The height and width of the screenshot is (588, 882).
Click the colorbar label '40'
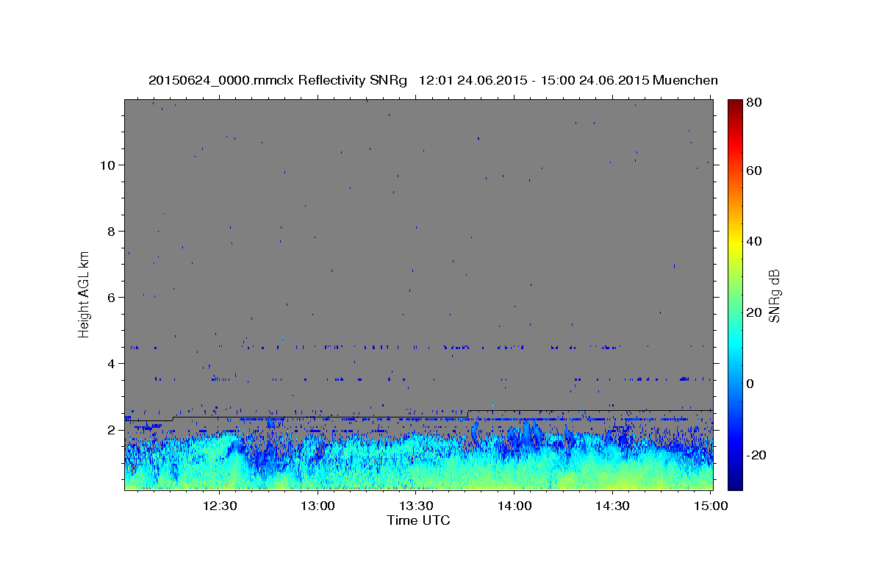pyautogui.click(x=753, y=241)
